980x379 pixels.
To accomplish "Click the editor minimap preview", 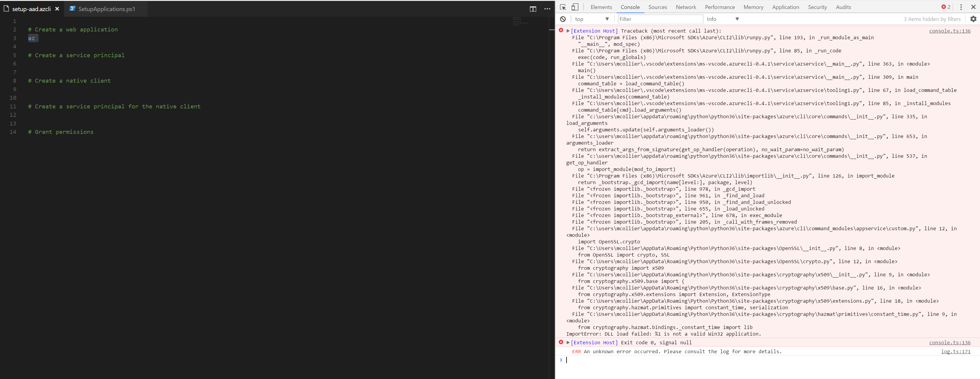I will (x=520, y=21).
